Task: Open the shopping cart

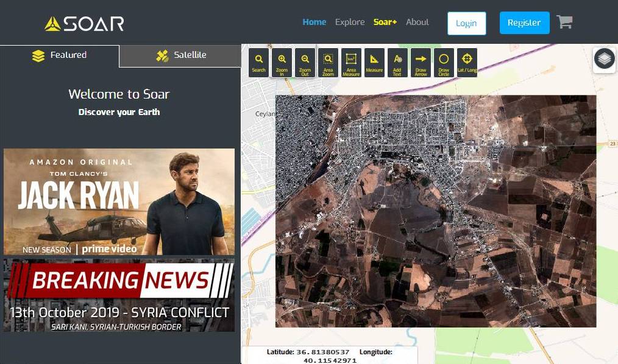Action: (564, 23)
